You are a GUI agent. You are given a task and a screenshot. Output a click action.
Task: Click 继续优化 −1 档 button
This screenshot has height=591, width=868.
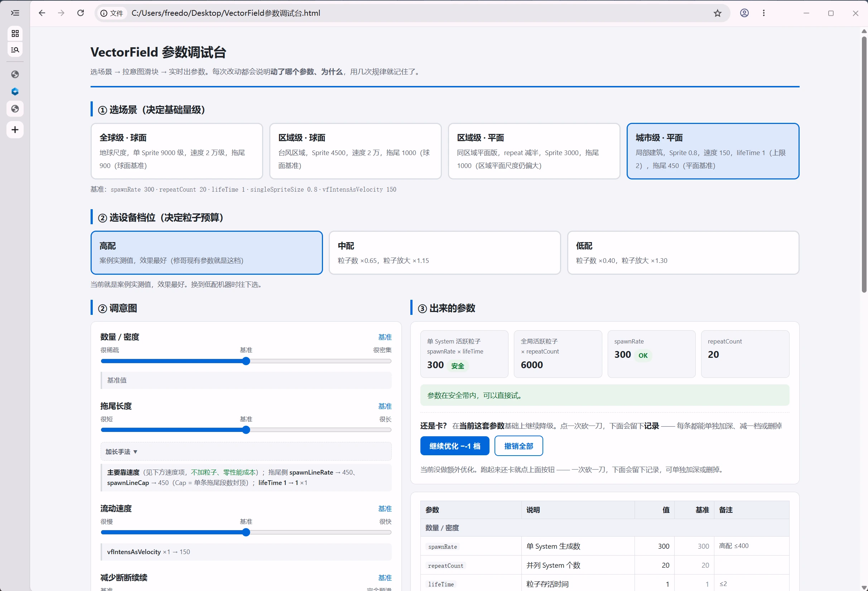tap(454, 446)
